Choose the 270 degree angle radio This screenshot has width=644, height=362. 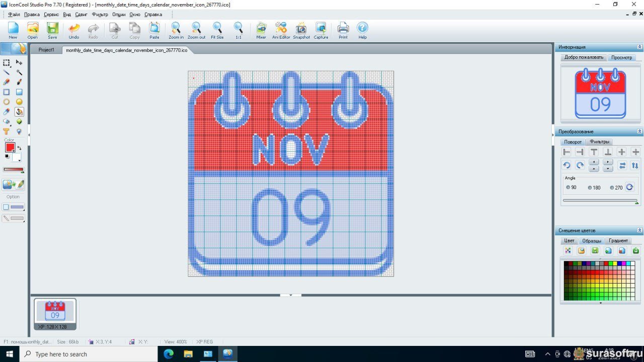(612, 188)
